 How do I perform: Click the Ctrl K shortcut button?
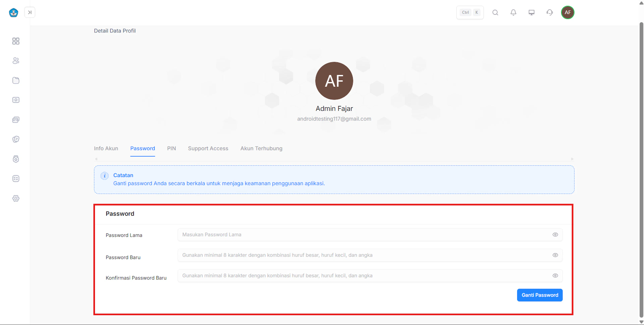(x=470, y=12)
